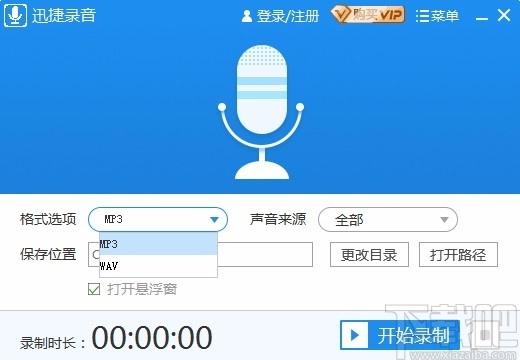520x360 pixels.
Task: Click the 格式选项 label
Action: point(48,219)
